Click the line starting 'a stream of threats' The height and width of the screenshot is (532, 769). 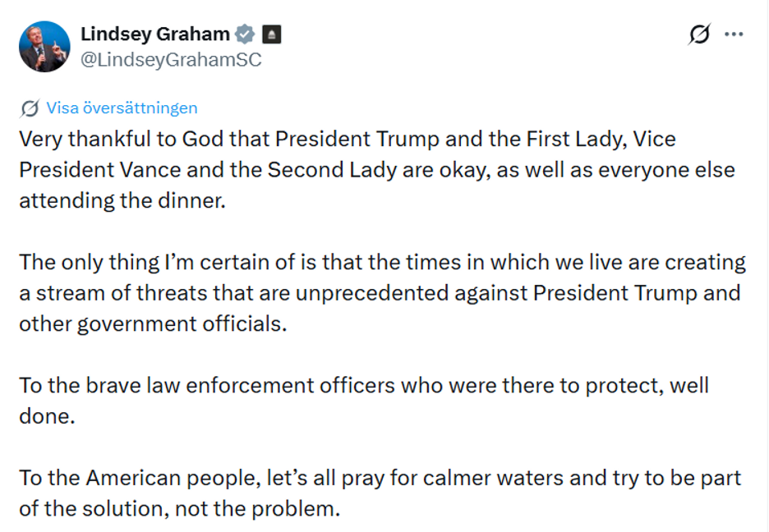click(x=379, y=293)
